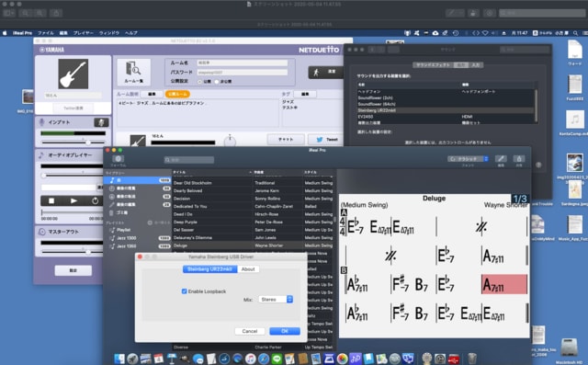Select the private radio button in NETDUETTO
This screenshot has width=588, height=365.
pos(217,82)
